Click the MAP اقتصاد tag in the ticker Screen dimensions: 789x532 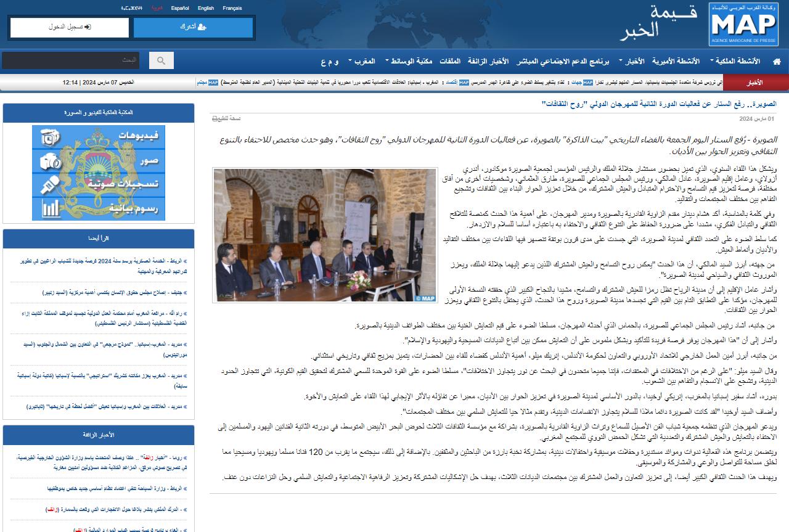point(459,82)
